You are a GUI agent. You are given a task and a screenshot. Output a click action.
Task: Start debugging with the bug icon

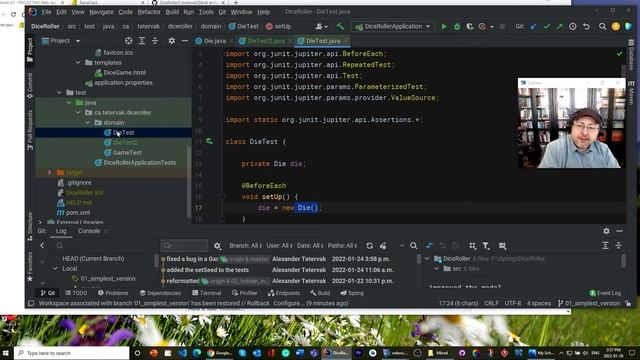click(x=457, y=27)
